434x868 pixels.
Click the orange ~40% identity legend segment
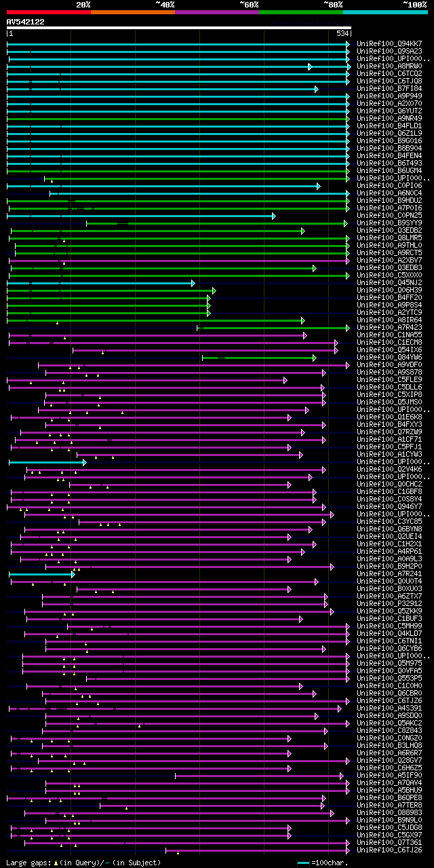(133, 12)
